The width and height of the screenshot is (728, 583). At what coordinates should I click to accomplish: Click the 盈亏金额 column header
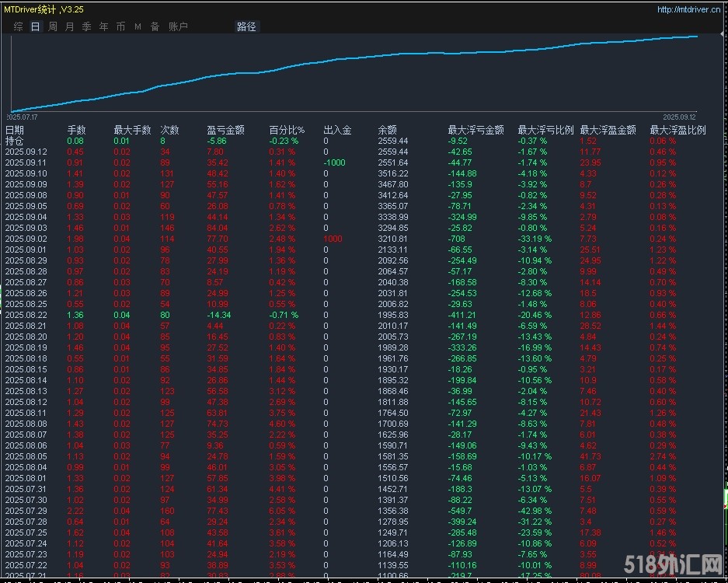coord(226,131)
